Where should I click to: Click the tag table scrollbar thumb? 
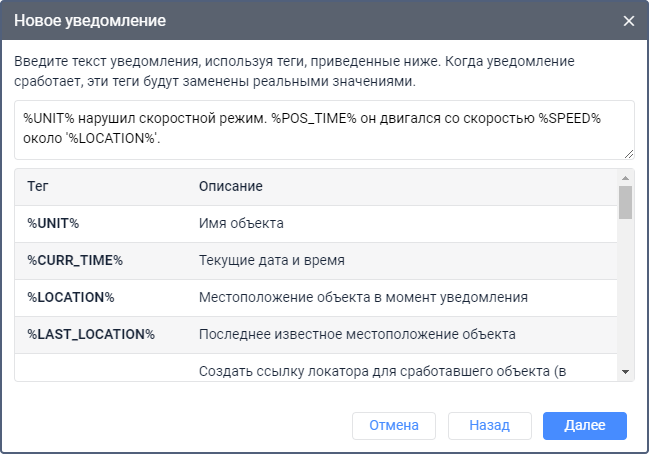pyautogui.click(x=625, y=202)
